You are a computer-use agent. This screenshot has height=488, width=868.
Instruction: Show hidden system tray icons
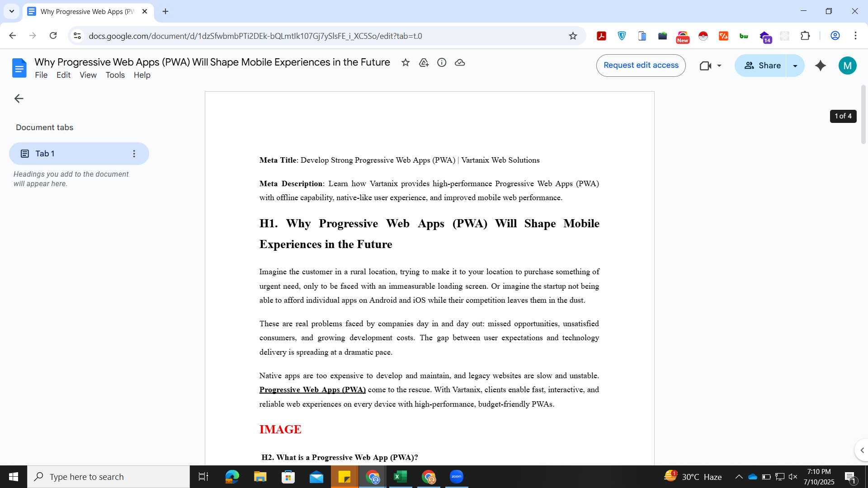(x=739, y=477)
